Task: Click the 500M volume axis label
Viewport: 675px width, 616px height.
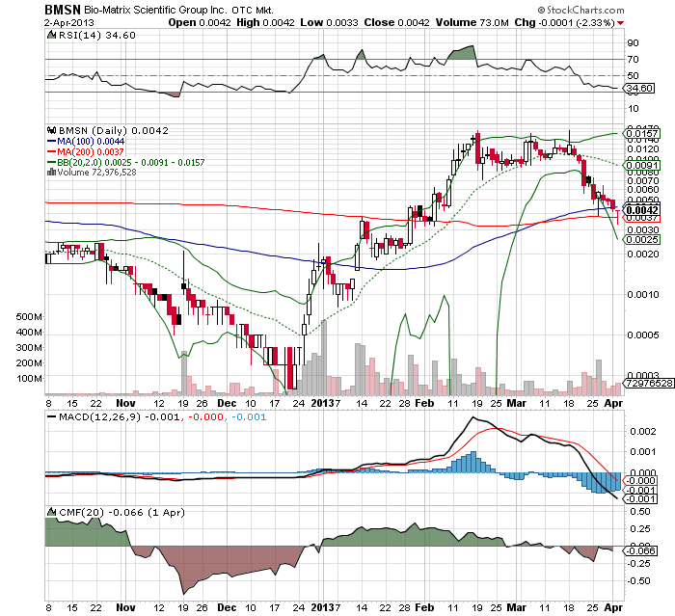Action: pos(29,317)
